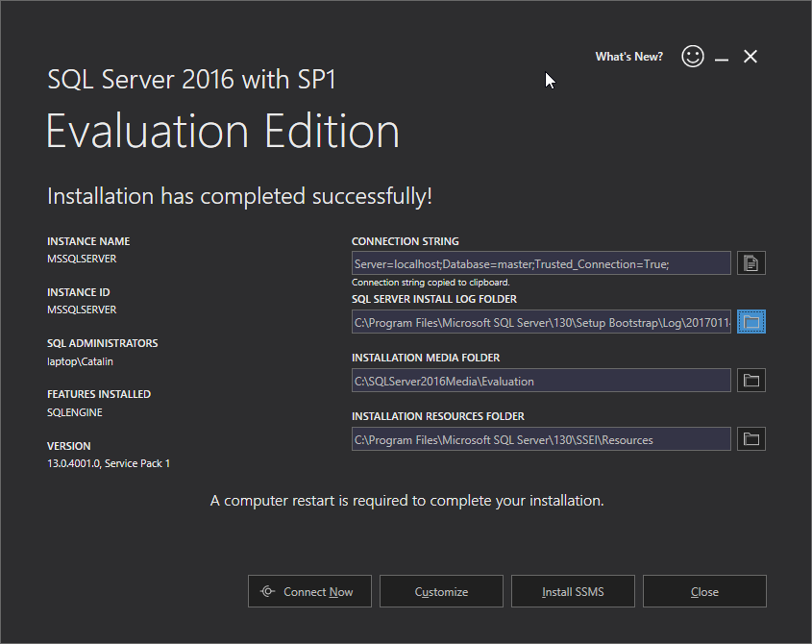Click the 'INSTALLATION MEDIA FOLDER' label

click(426, 358)
